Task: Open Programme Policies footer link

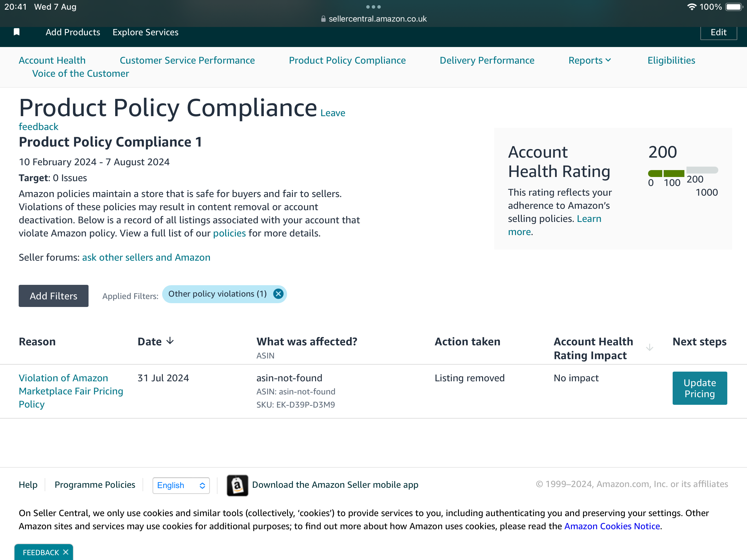Action: pyautogui.click(x=95, y=485)
